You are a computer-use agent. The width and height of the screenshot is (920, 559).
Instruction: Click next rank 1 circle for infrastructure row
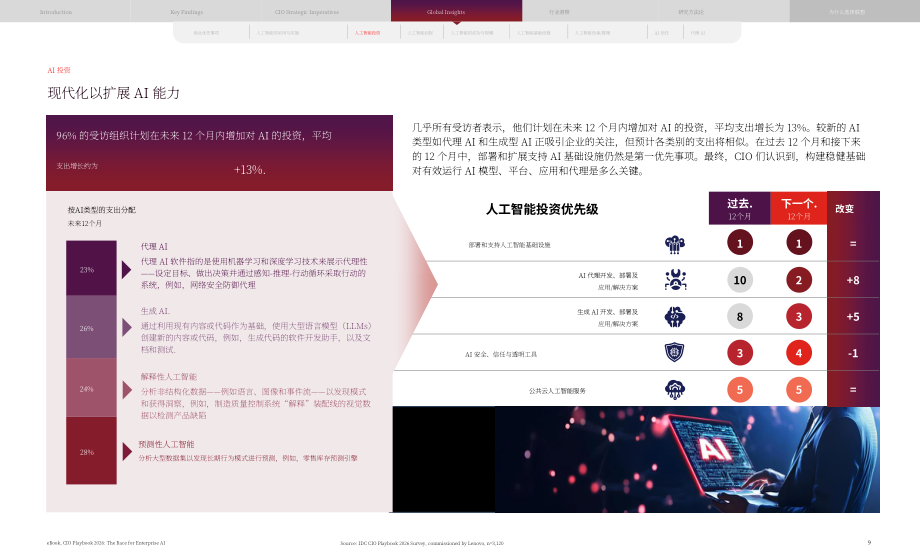click(799, 243)
